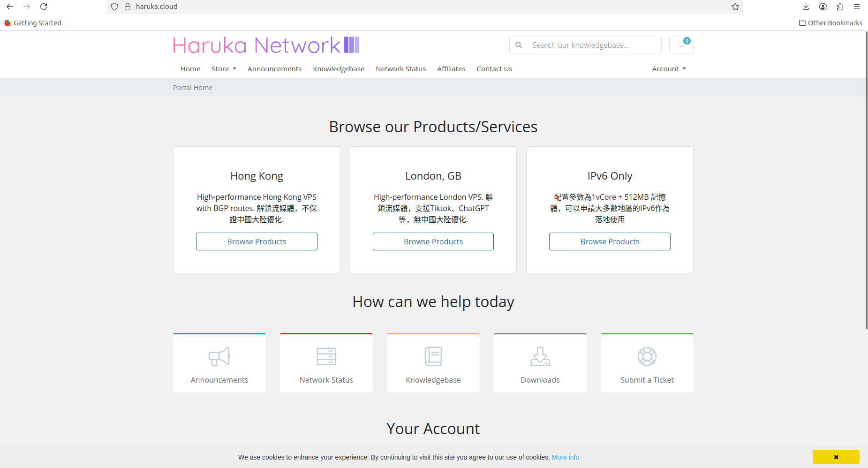Go back with browser back arrow
868x468 pixels.
[x=10, y=7]
